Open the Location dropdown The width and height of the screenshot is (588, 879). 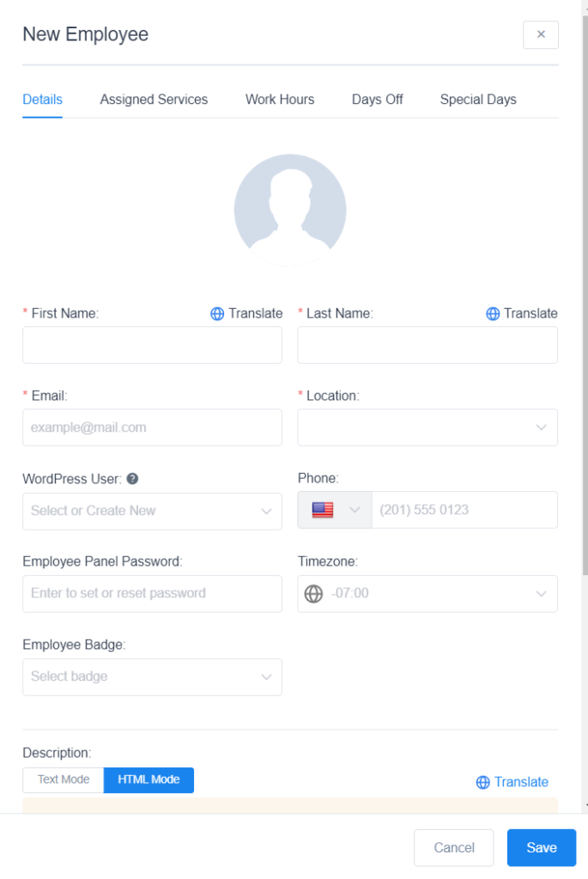click(427, 427)
